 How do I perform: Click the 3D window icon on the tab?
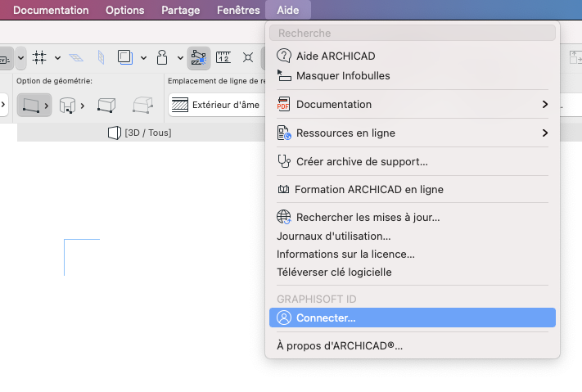pos(115,133)
